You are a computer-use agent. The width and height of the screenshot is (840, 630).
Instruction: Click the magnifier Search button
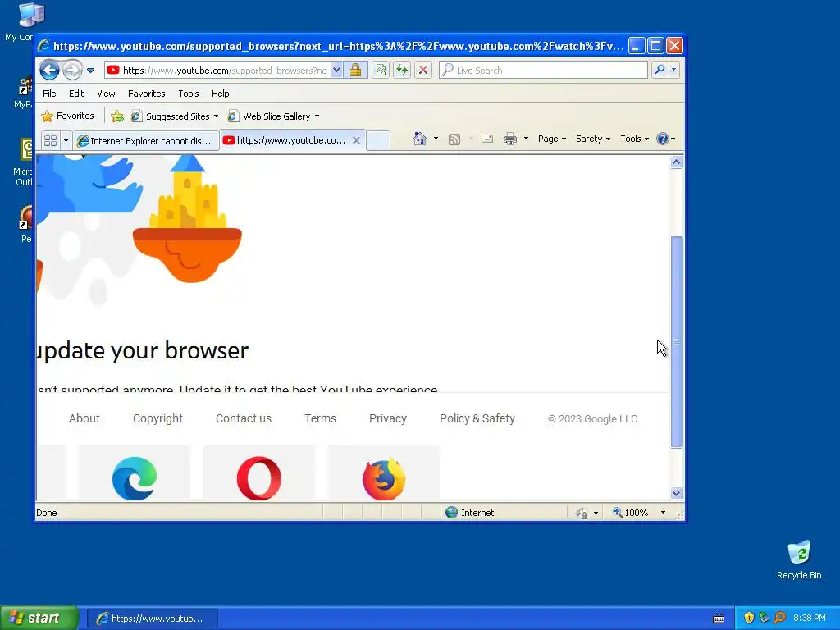click(660, 70)
